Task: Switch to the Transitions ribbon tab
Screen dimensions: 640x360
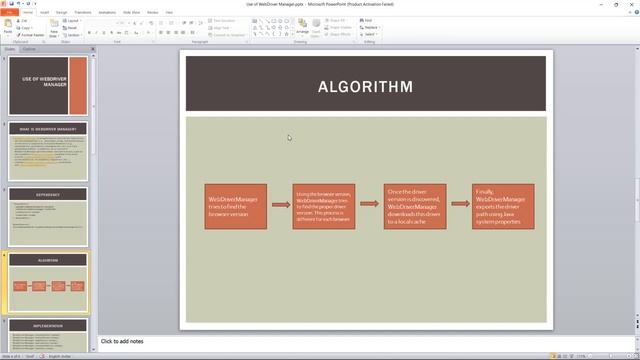Action: click(83, 12)
